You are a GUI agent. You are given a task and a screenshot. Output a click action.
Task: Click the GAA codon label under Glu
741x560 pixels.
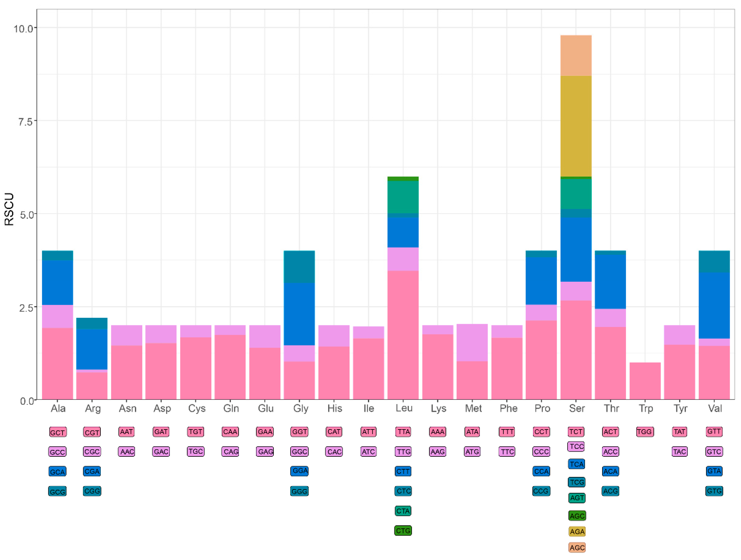265,432
